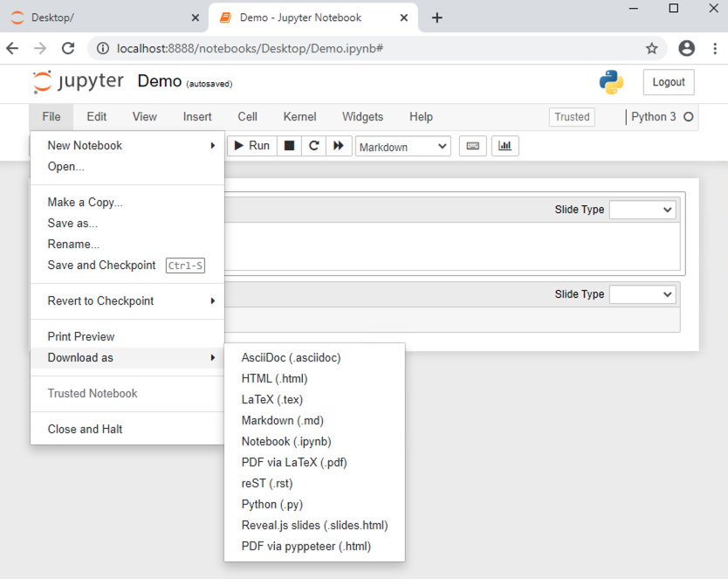The image size is (728, 579).
Task: Open Chrome three-dot menu
Action: pyautogui.click(x=715, y=48)
